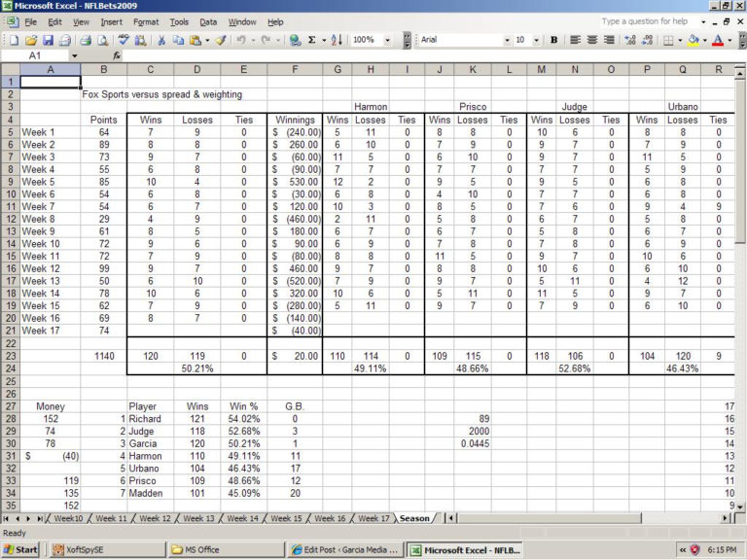
Task: Open a file with the Open folder icon
Action: pyautogui.click(x=30, y=41)
